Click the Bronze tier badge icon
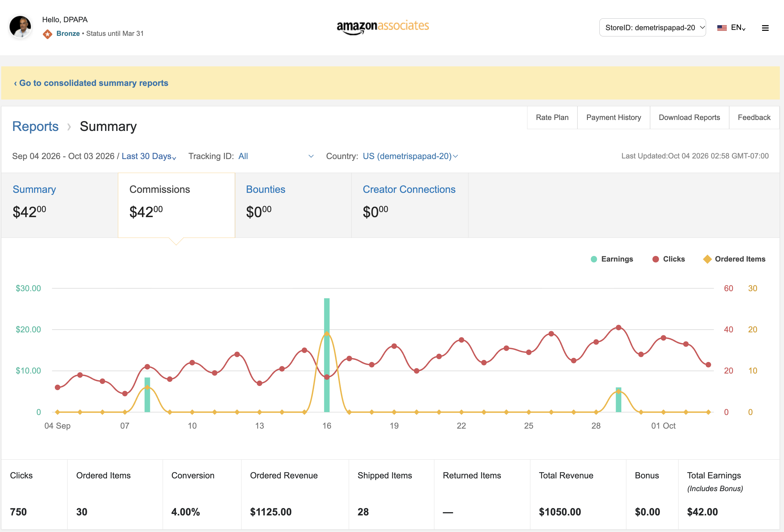This screenshot has height=532, width=784. [48, 34]
